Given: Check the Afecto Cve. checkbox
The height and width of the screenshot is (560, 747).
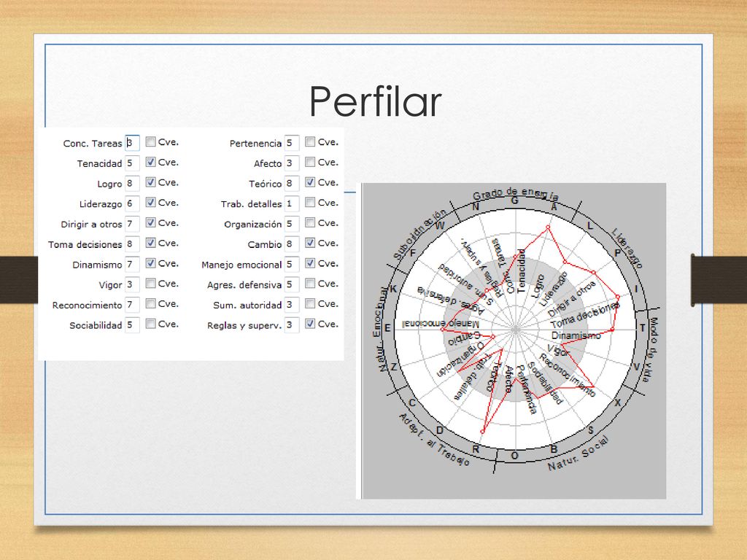Looking at the screenshot, I should (310, 162).
